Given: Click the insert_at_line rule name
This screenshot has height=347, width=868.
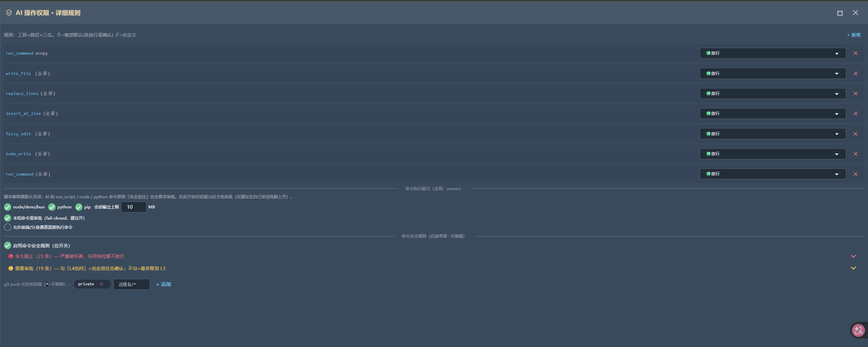Looking at the screenshot, I should [x=23, y=114].
